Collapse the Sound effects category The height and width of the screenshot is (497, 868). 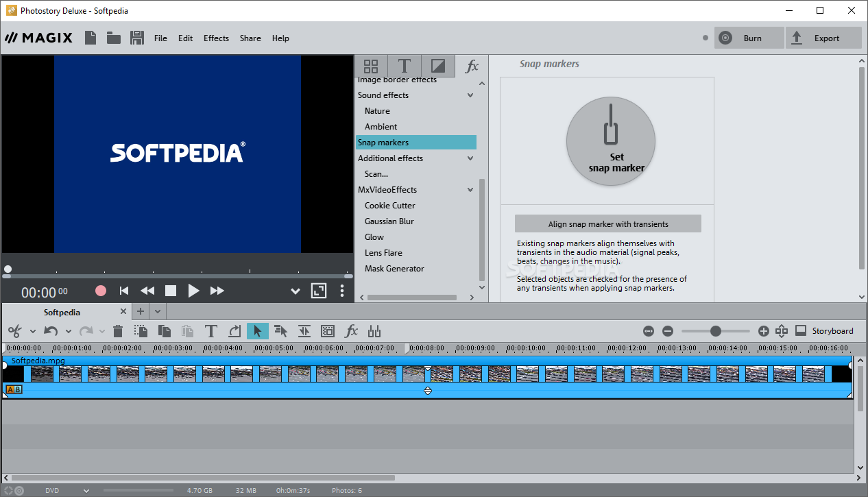tap(470, 95)
